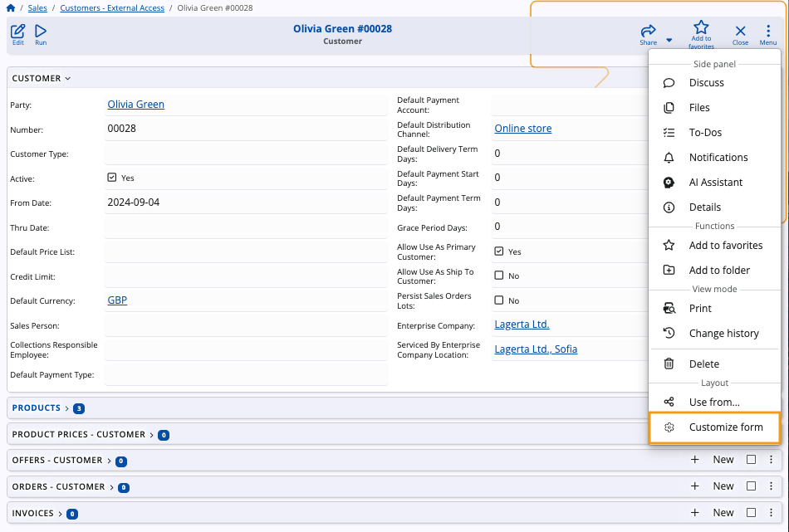Collapse the Customer section header
This screenshot has width=789, height=532.
pyautogui.click(x=42, y=79)
